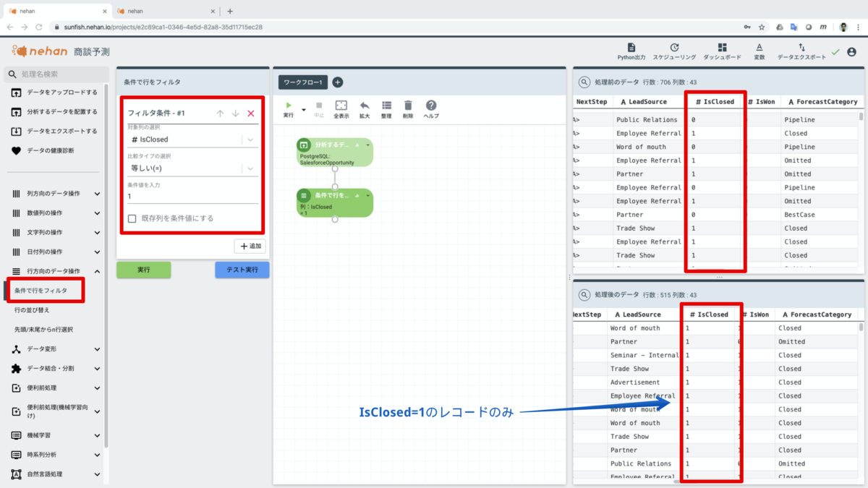The image size is (868, 488).
Task: Select 行の並び替え sidebar item
Action: (32, 310)
